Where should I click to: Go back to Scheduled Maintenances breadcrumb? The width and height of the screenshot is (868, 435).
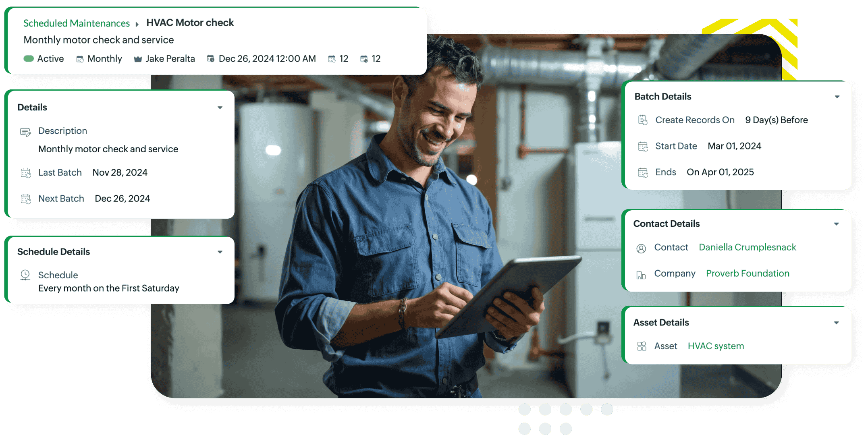[x=77, y=23]
